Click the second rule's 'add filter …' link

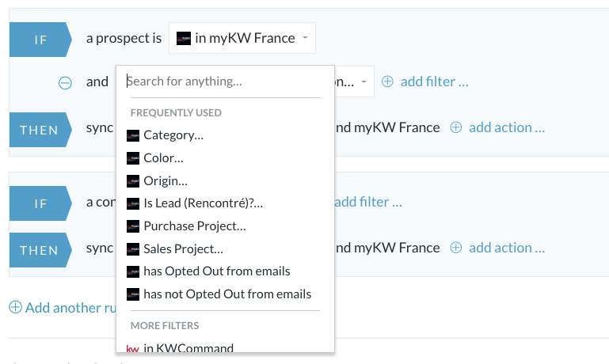(367, 202)
